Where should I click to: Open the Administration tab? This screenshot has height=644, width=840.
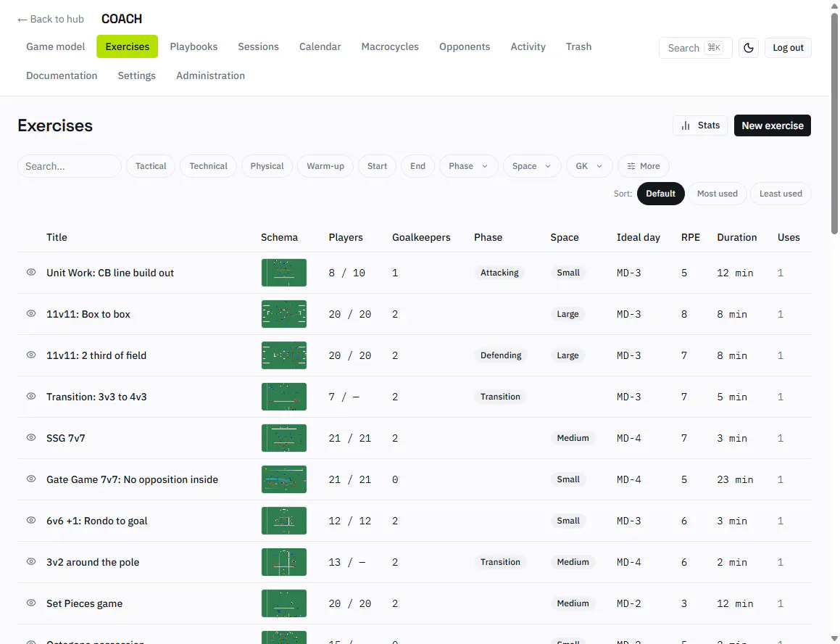point(210,75)
